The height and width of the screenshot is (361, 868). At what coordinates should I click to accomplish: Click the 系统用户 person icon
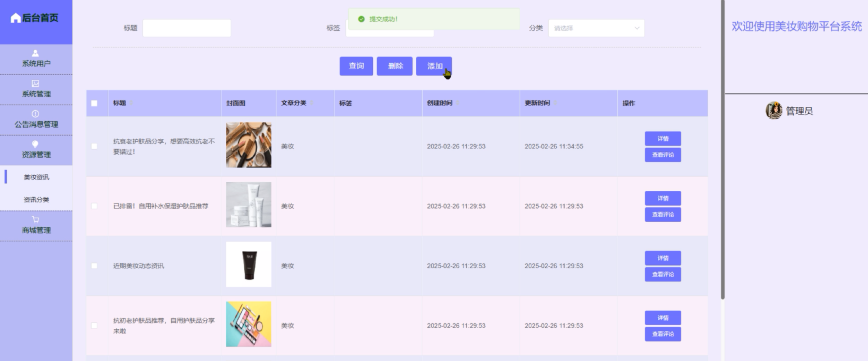click(x=35, y=53)
